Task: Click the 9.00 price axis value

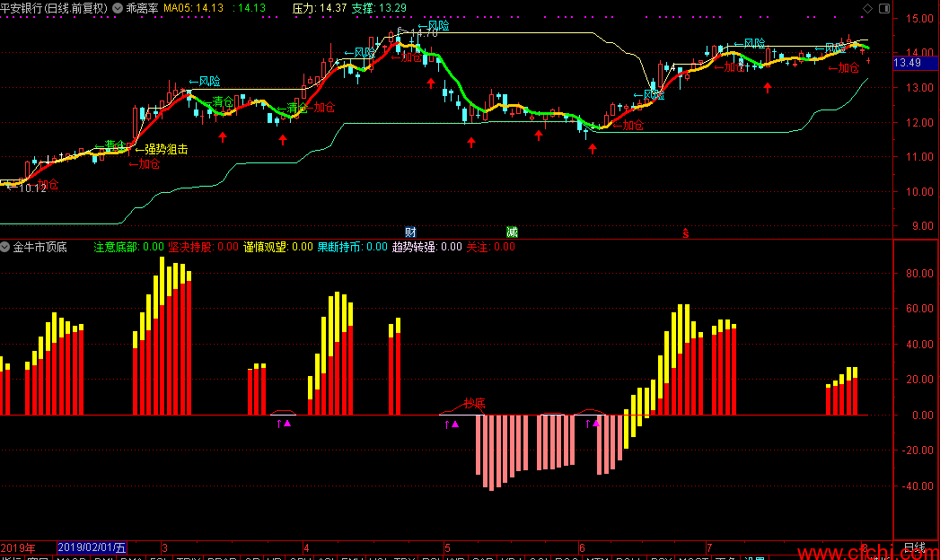Action: click(923, 226)
